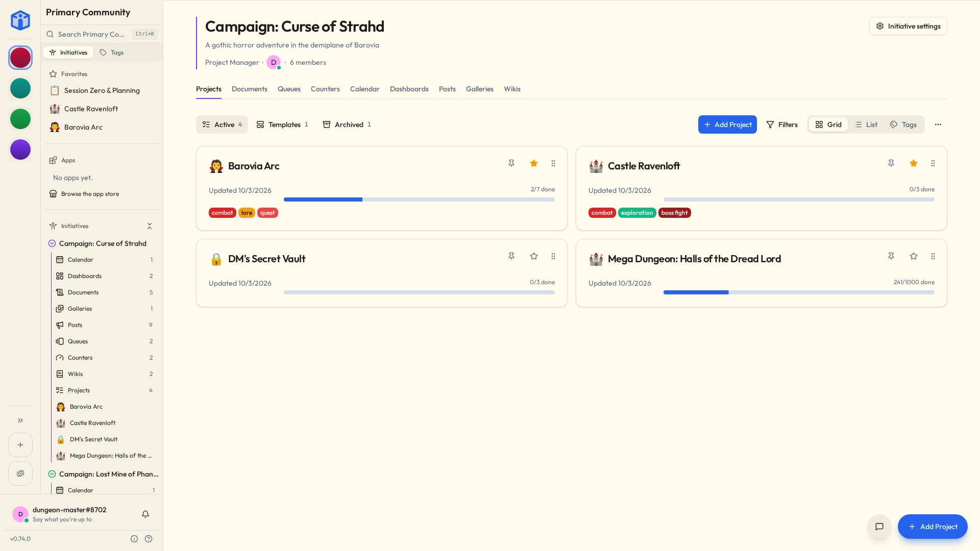Viewport: 980px width, 551px height.
Task: Show Archived projects
Action: click(x=347, y=124)
